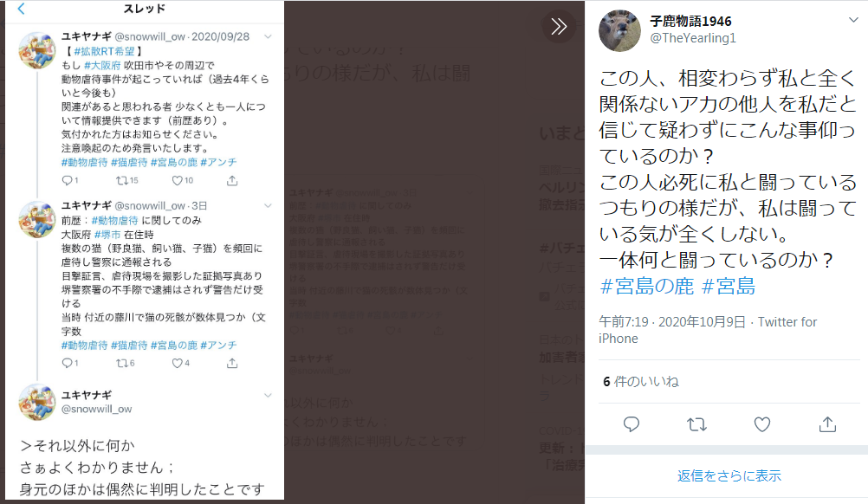Share the first ユキヤナギ tweet
Screen dimensions: 868x504
[232, 180]
